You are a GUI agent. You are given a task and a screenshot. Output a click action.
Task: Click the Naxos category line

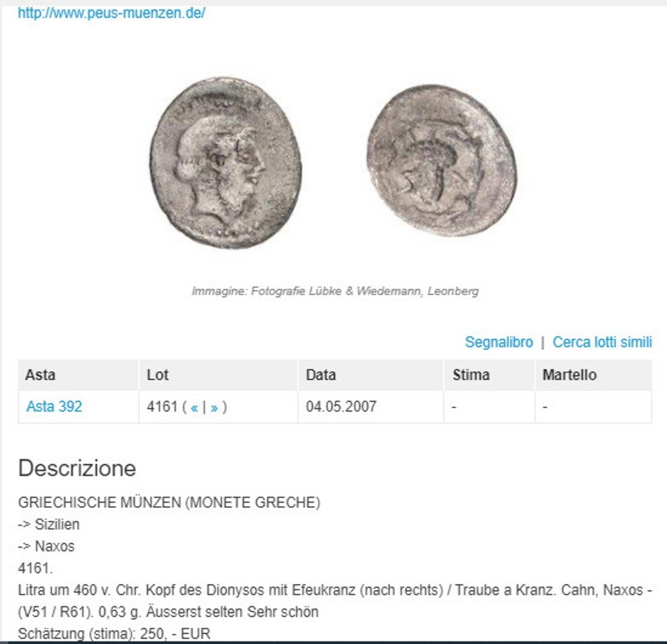click(x=46, y=546)
